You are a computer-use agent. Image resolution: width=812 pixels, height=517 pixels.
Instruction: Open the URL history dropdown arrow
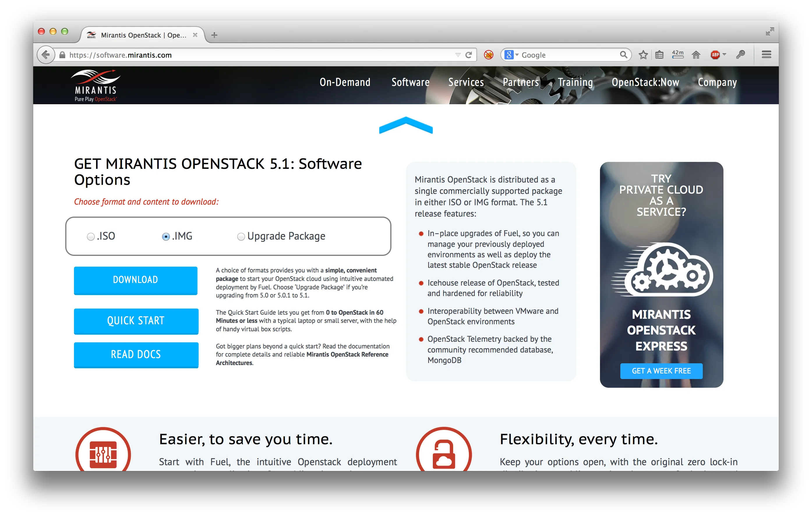pos(458,55)
